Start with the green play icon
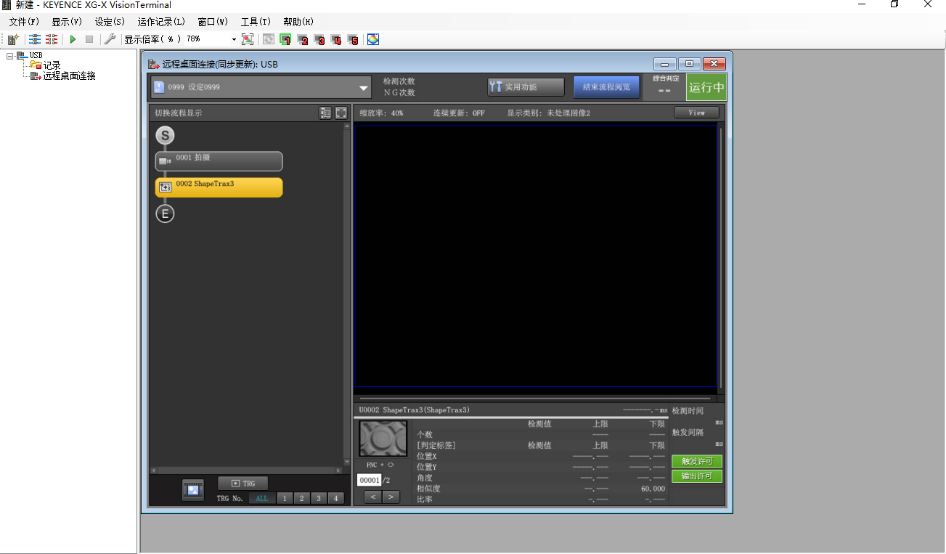 click(73, 39)
